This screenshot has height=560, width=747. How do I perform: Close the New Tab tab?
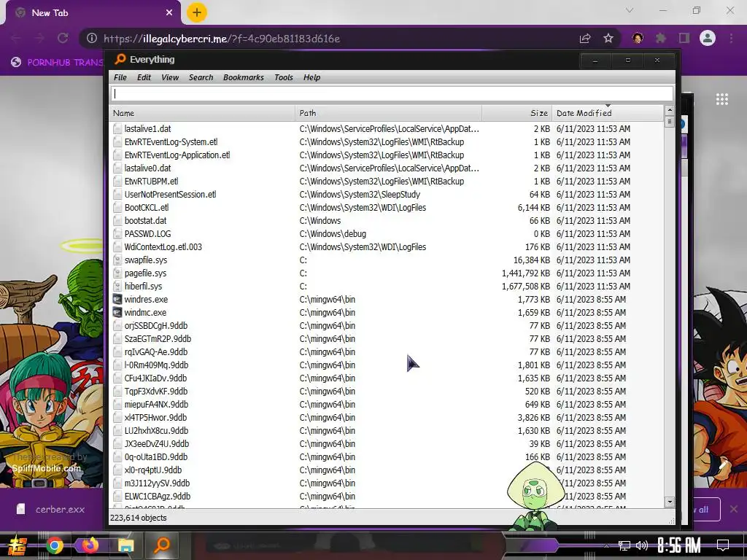click(169, 13)
